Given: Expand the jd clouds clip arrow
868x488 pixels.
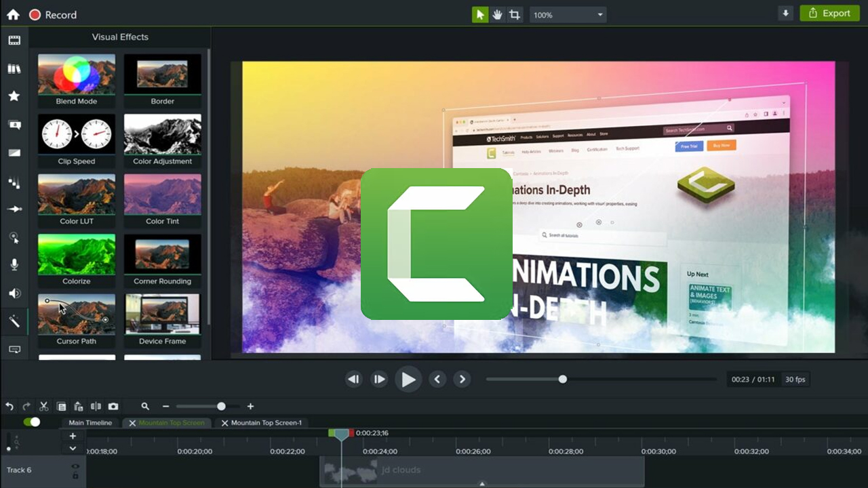Looking at the screenshot, I should click(482, 484).
